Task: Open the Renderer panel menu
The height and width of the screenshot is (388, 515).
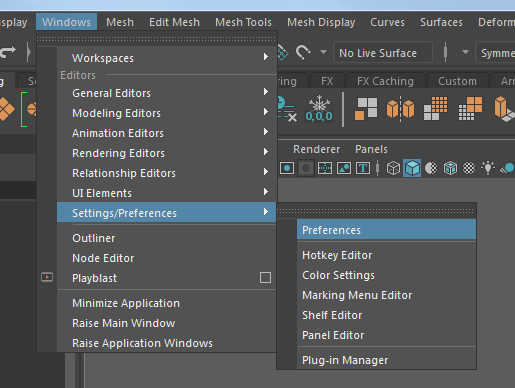Action: [x=316, y=149]
